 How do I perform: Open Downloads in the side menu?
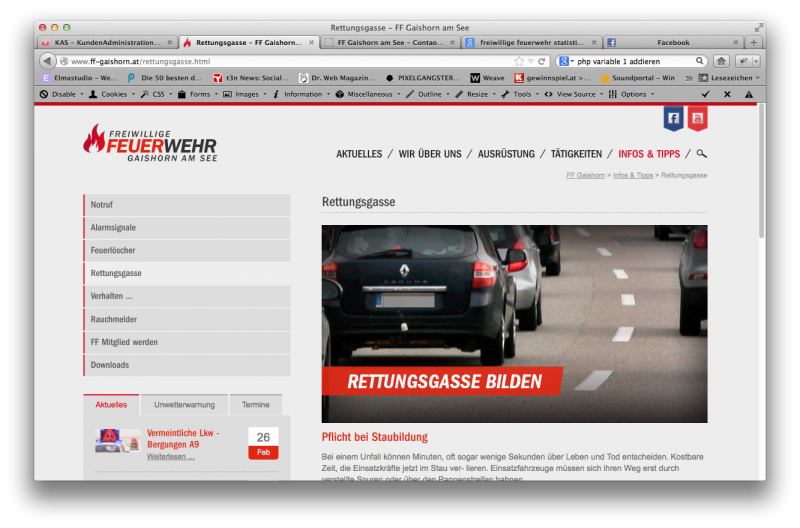pos(187,365)
